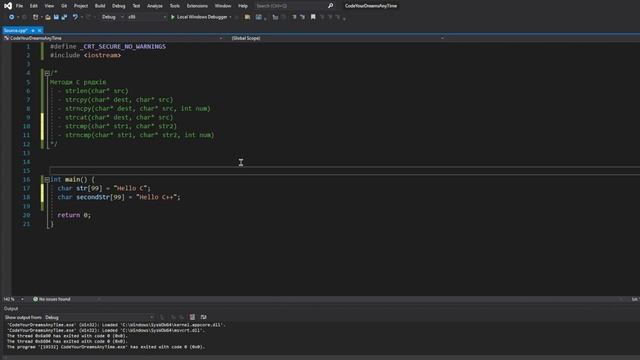
Task: Collapse the comment block at line 4
Action: 47,73
